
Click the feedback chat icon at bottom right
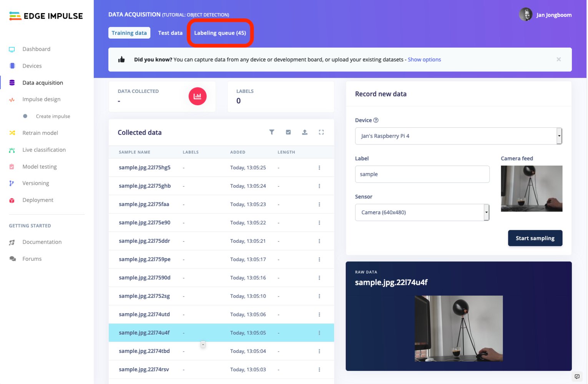point(577,376)
